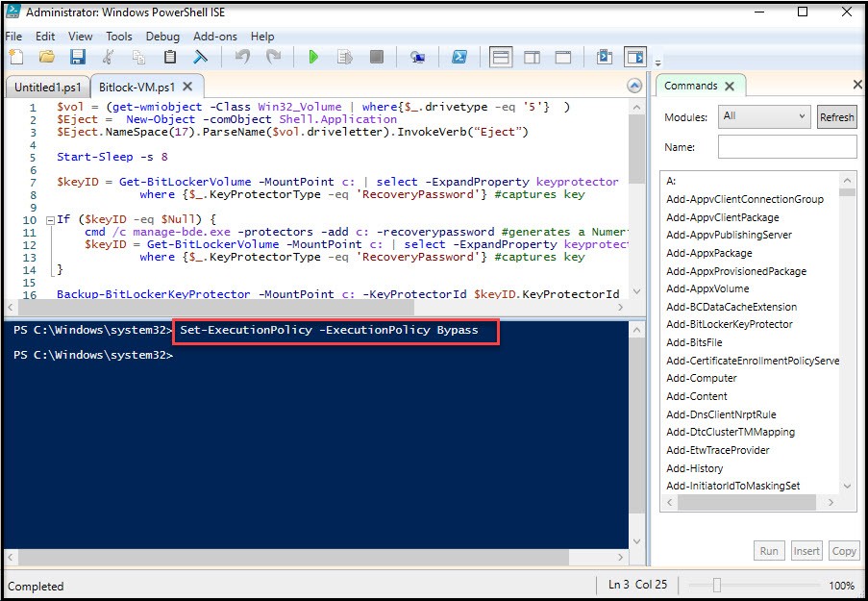Select Add-History command

coord(694,468)
